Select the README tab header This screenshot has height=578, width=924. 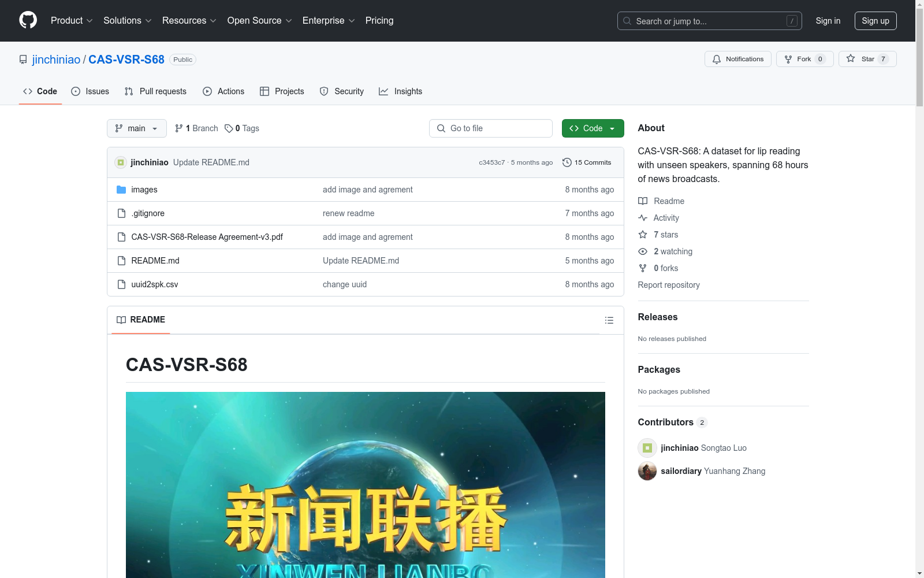[141, 320]
